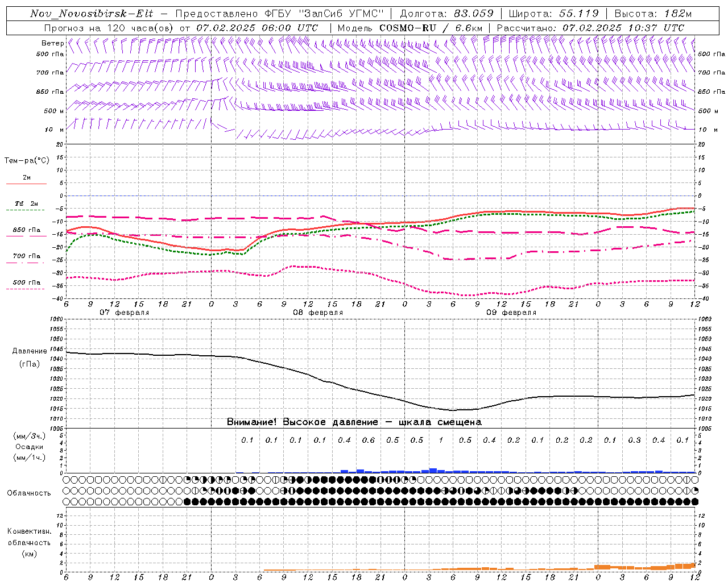Click the Высота: 182м header value

(x=653, y=14)
